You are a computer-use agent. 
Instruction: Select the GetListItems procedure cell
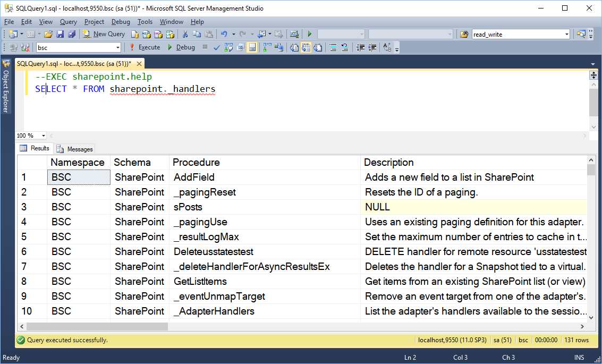(265, 282)
